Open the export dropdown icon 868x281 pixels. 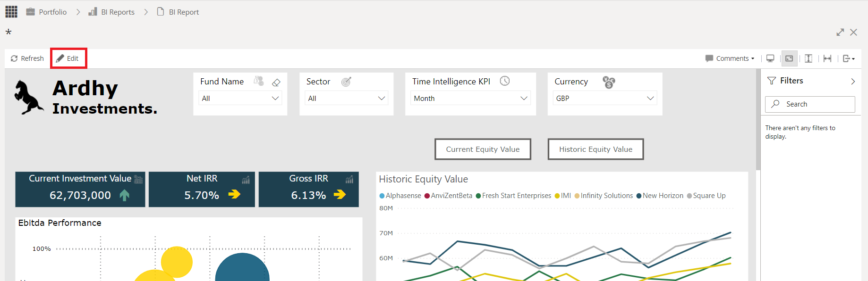pos(849,58)
